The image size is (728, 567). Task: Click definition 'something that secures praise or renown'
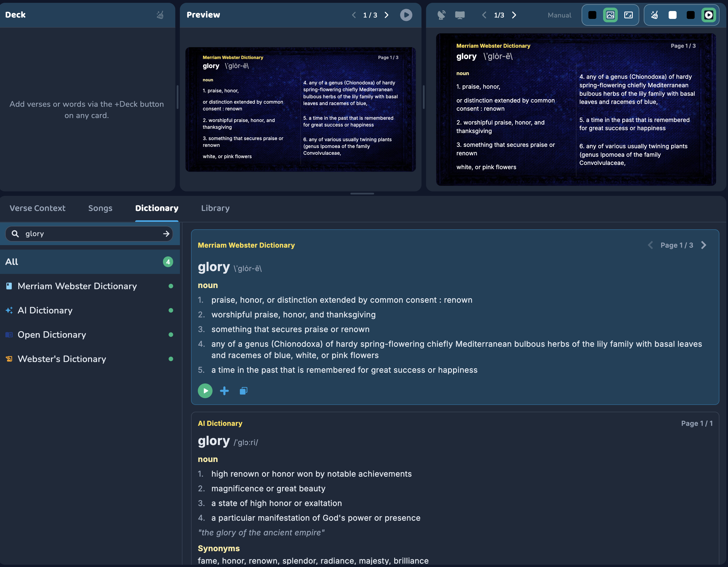(290, 330)
